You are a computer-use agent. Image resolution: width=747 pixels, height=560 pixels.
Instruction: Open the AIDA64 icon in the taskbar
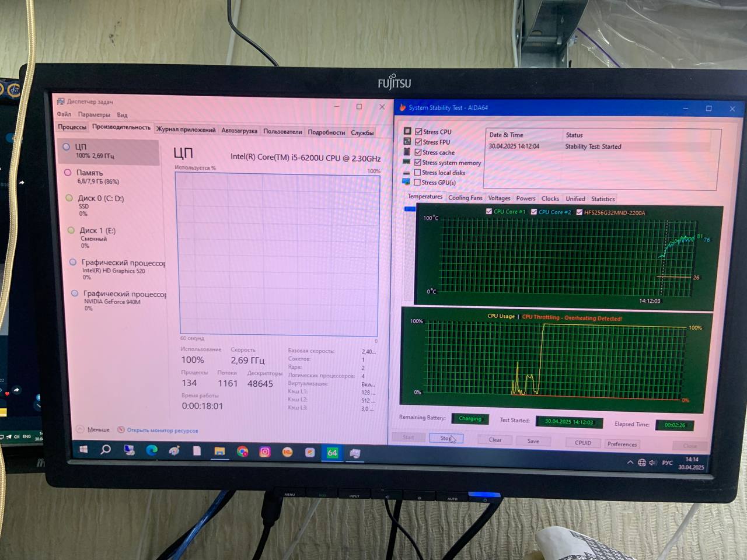coord(332,453)
